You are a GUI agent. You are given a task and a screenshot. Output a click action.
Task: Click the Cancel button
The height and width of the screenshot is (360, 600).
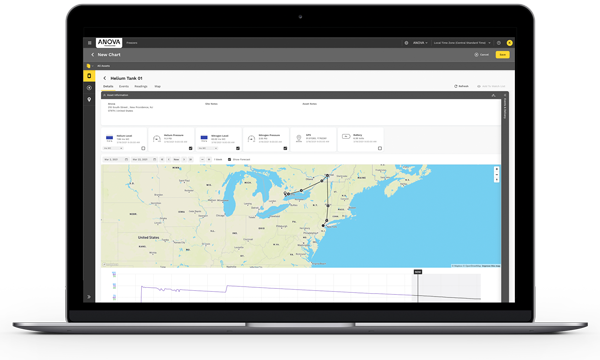[x=481, y=55]
